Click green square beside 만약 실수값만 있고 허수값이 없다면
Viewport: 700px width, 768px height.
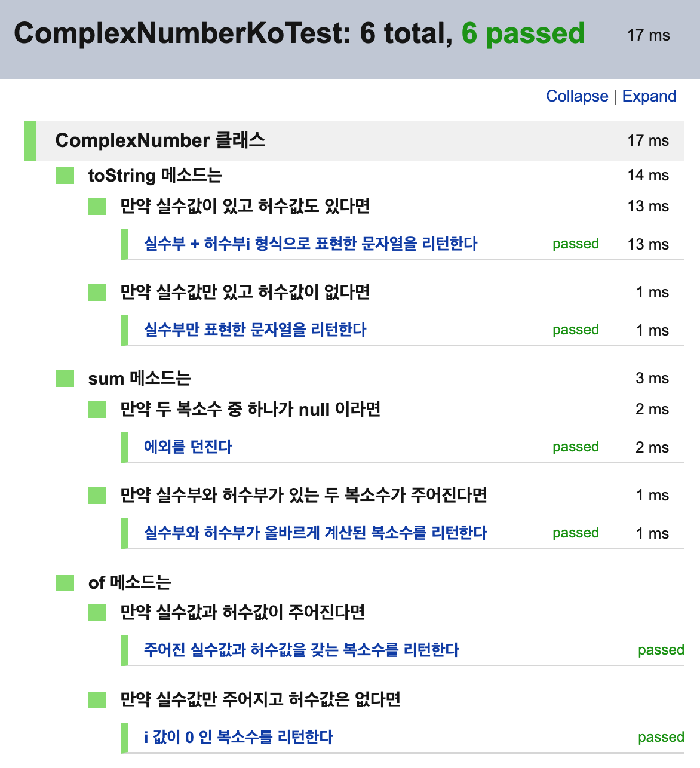pos(97,293)
